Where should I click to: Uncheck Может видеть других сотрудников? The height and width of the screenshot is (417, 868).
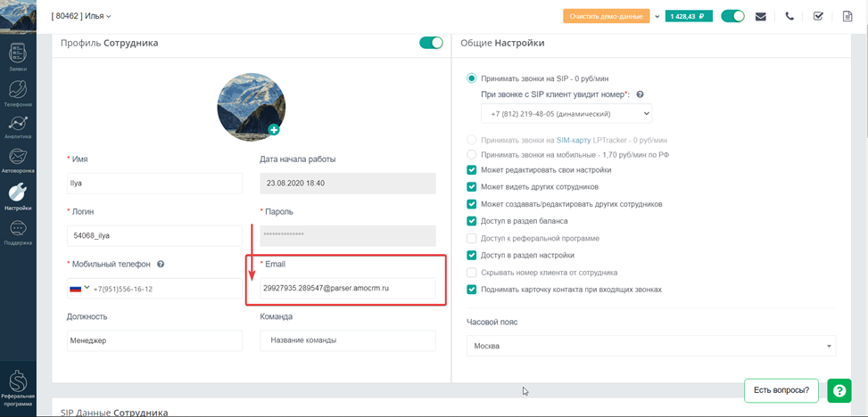pos(472,187)
